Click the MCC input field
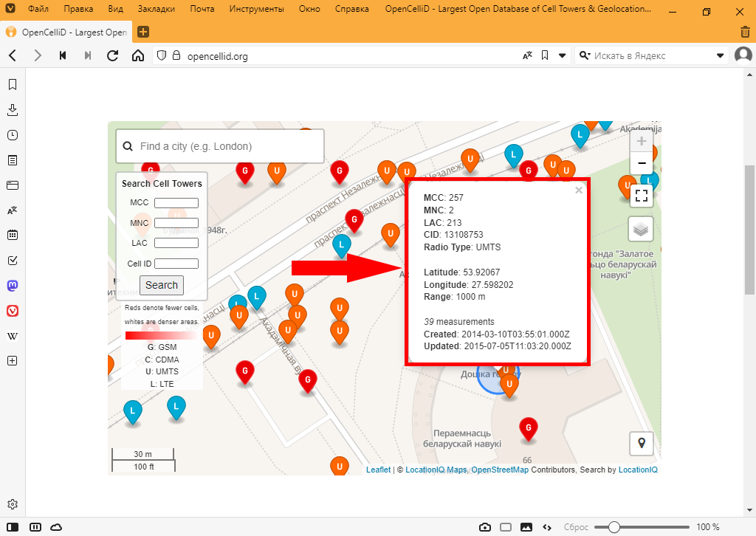756x536 pixels. click(176, 203)
